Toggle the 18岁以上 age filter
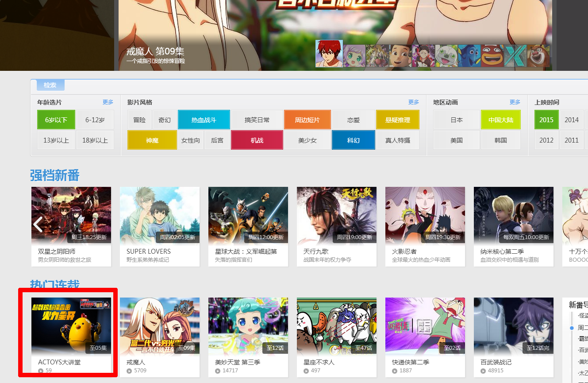588x383 pixels. [95, 140]
